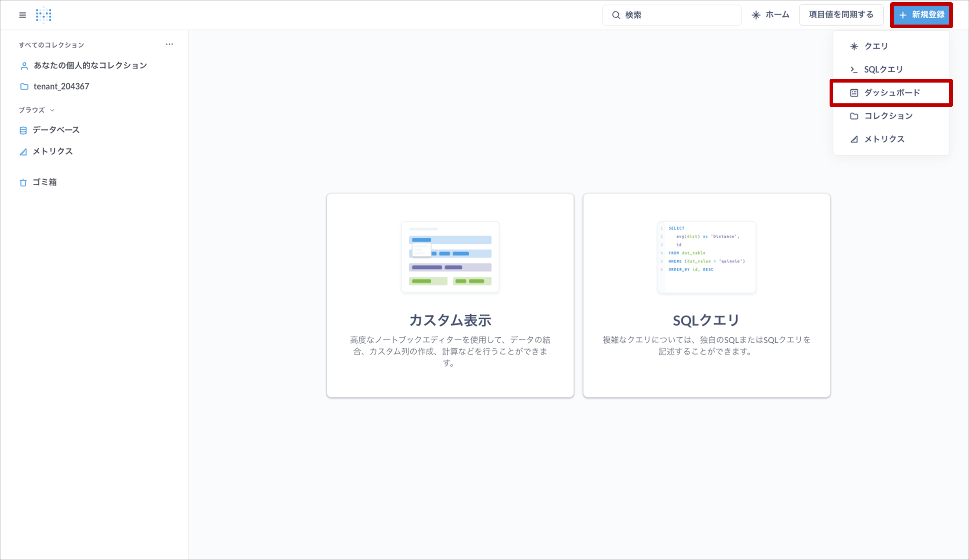Screen dimensions: 969x560
Task: Click the tenant_204367 folder icon
Action: pos(24,87)
